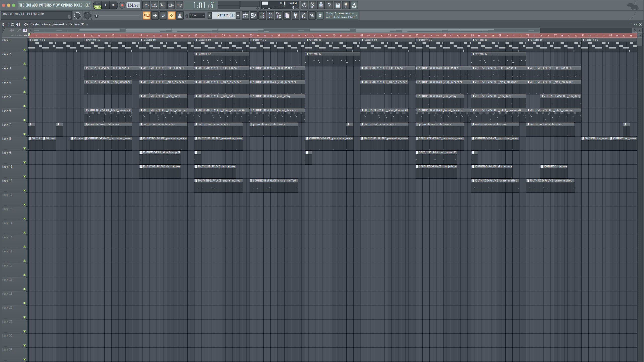Add new pattern with plus button

coord(238,16)
